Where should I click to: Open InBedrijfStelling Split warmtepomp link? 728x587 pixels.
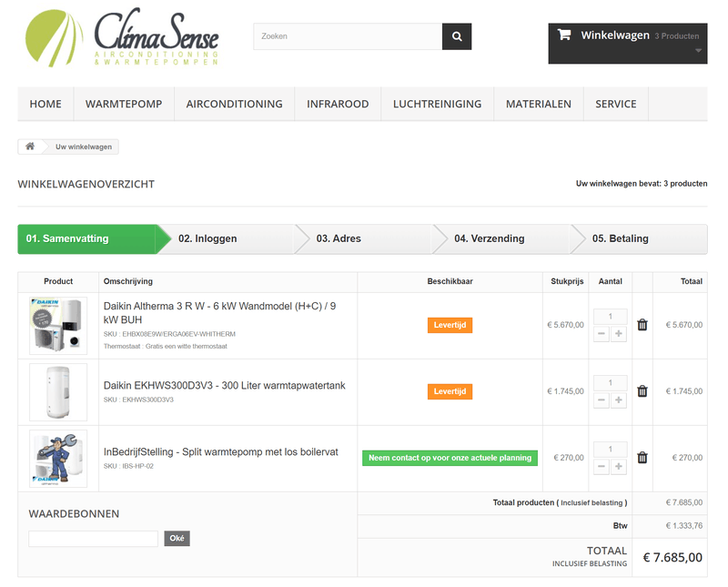point(220,452)
